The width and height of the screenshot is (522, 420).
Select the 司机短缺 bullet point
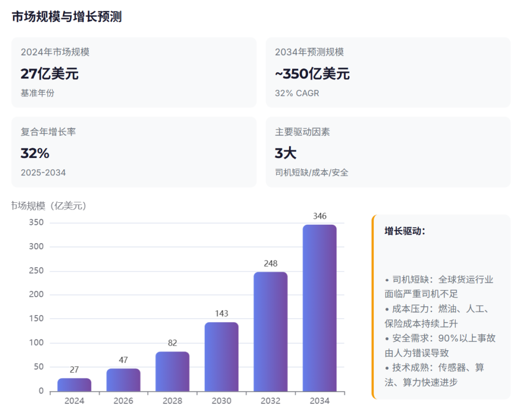tap(439, 286)
